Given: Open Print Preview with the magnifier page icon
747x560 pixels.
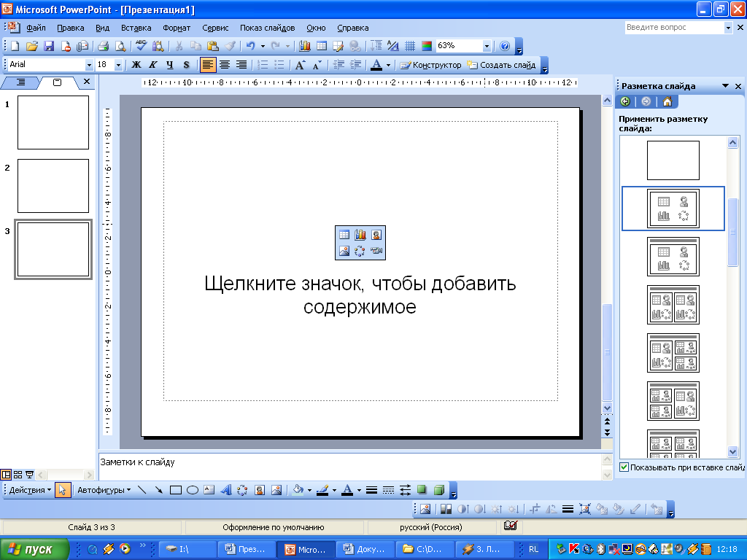Looking at the screenshot, I should (x=120, y=46).
